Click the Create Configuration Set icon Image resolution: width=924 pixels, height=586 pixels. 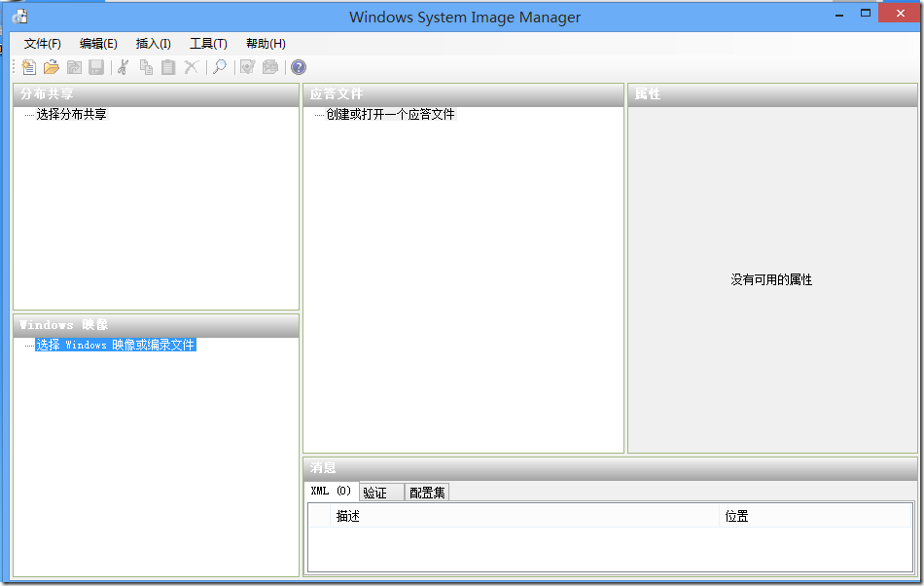[x=269, y=67]
